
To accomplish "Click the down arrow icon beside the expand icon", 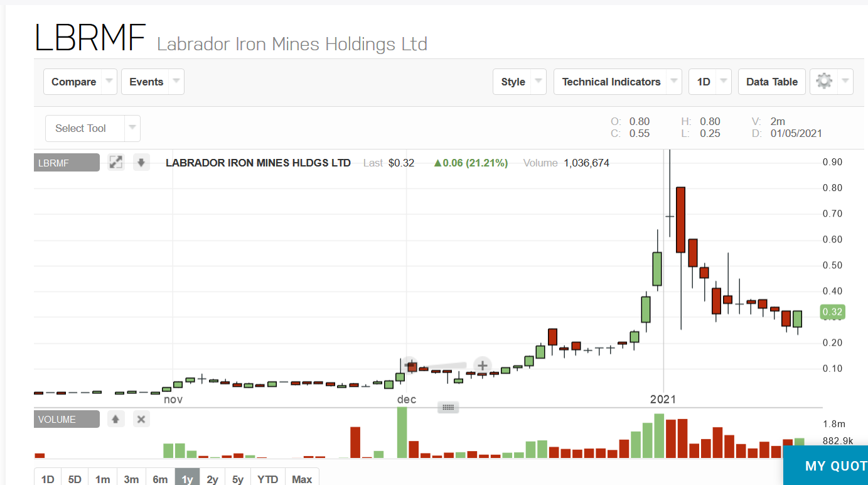I will (141, 161).
